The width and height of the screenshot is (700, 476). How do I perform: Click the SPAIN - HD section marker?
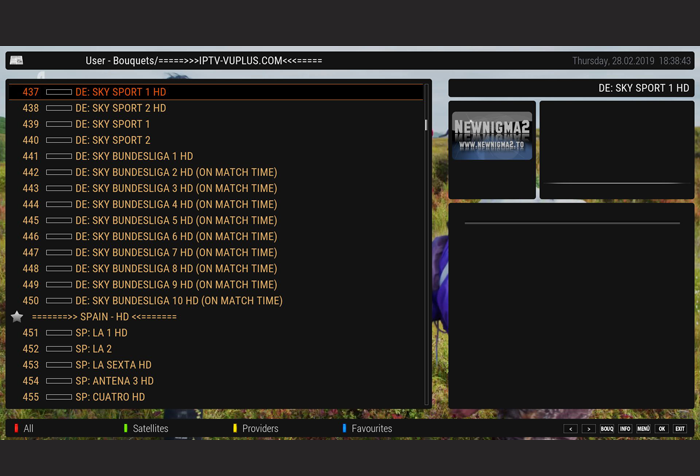click(x=216, y=317)
